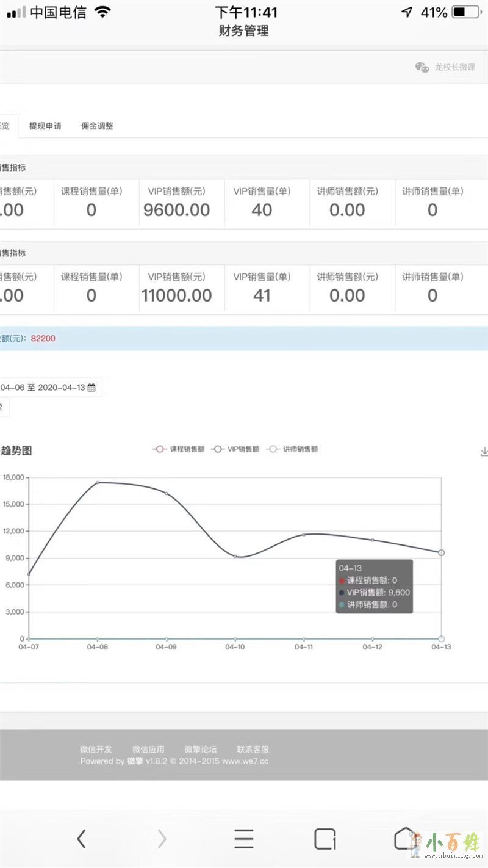Open the 联系客服 footer link
The width and height of the screenshot is (488, 868).
[253, 749]
